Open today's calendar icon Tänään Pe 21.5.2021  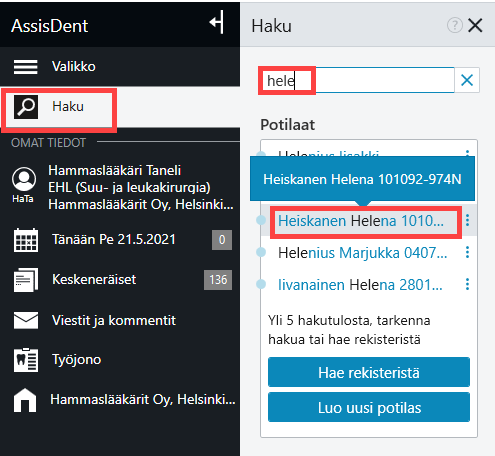26,240
